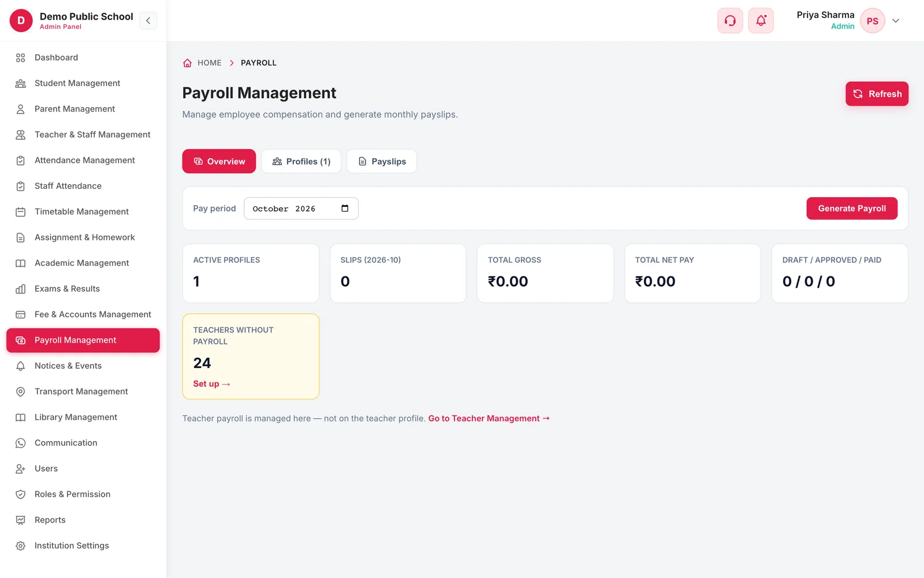Click the Student Management people icon
924x578 pixels.
tap(21, 83)
